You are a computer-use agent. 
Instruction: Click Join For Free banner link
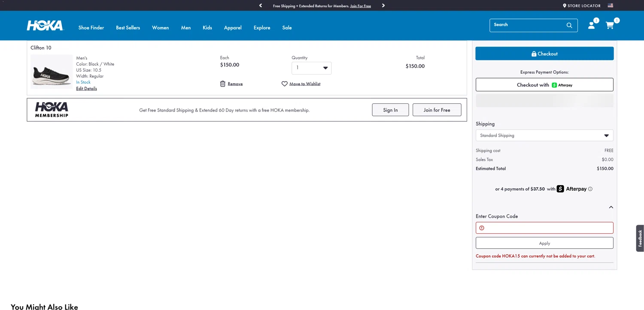coord(361,6)
